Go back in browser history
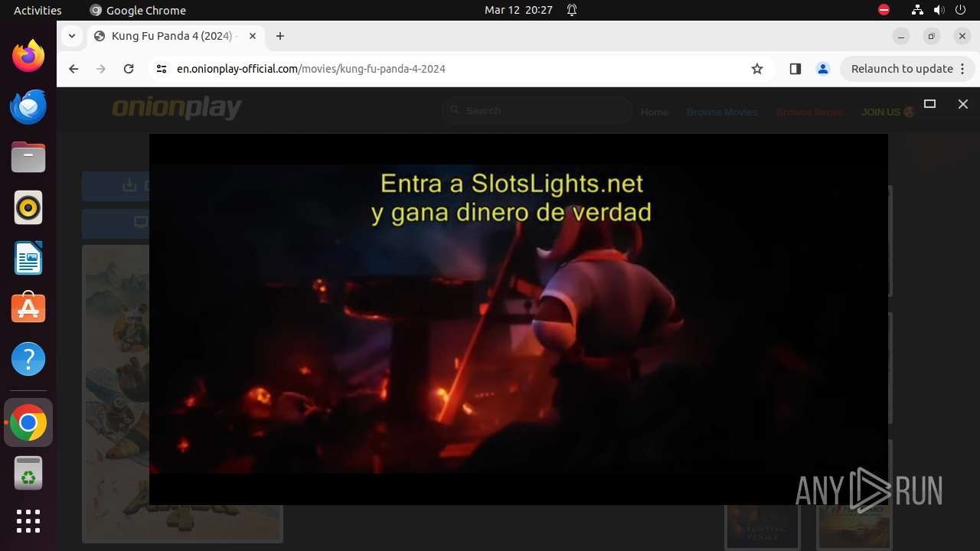The width and height of the screenshot is (980, 551). pyautogui.click(x=73, y=69)
